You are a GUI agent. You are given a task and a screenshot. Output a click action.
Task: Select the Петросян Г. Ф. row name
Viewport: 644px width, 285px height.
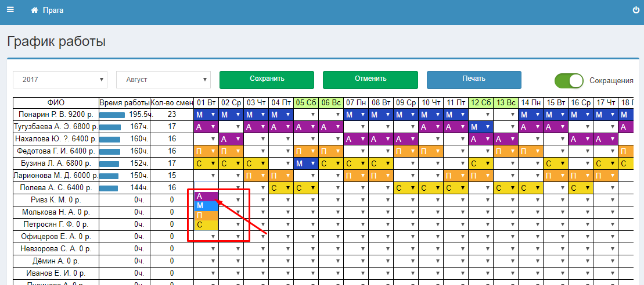pos(56,225)
